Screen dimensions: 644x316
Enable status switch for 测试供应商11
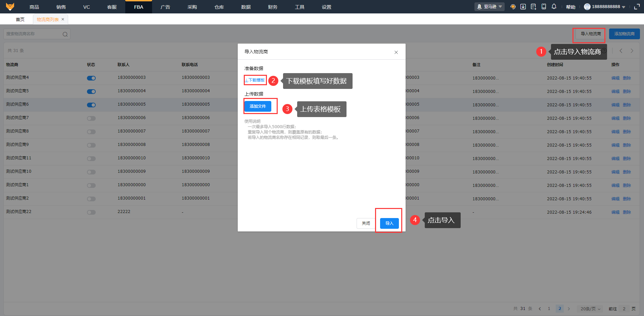tap(91, 159)
